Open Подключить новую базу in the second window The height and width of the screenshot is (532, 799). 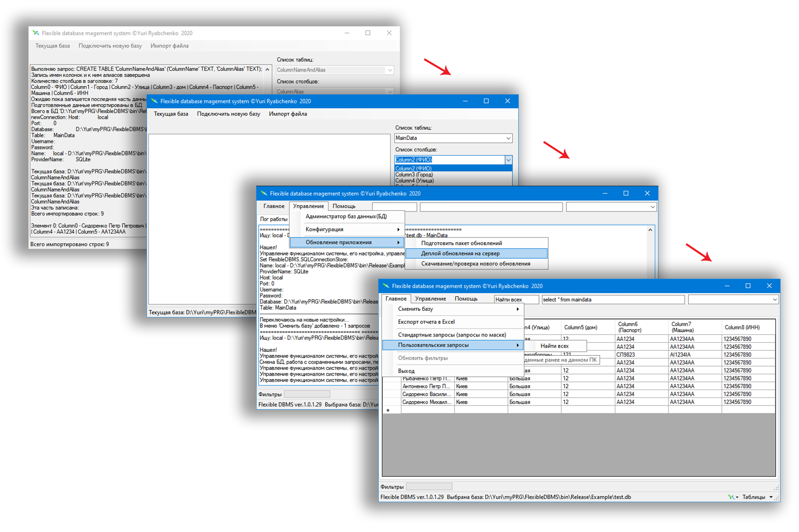pos(228,114)
